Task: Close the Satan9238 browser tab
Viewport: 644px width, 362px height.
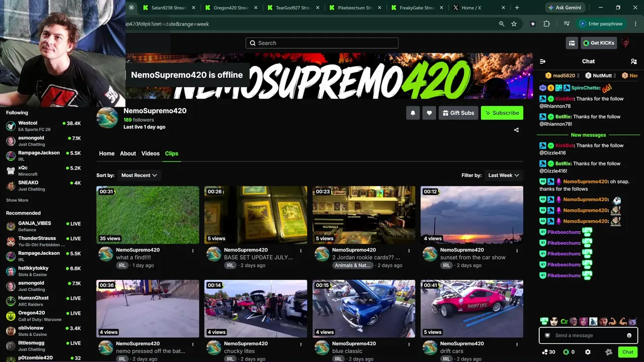Action: click(194, 8)
